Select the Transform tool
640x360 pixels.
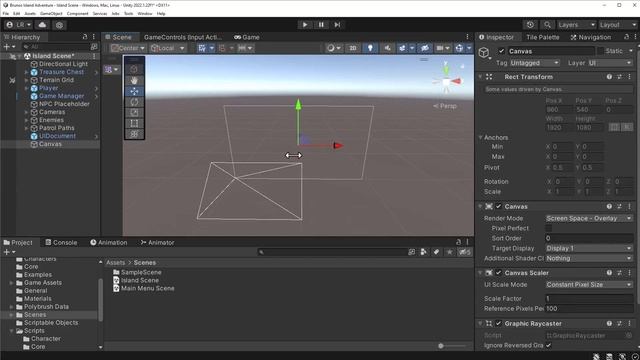(134, 134)
